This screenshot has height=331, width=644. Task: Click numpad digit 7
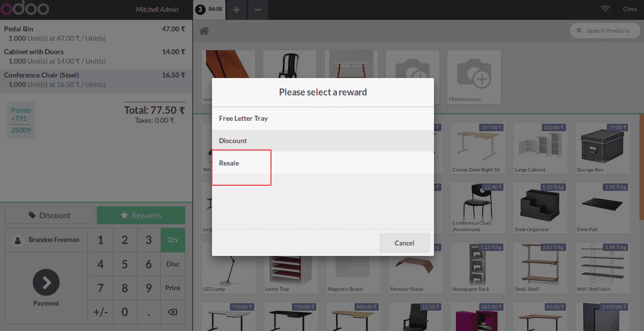[x=101, y=288]
